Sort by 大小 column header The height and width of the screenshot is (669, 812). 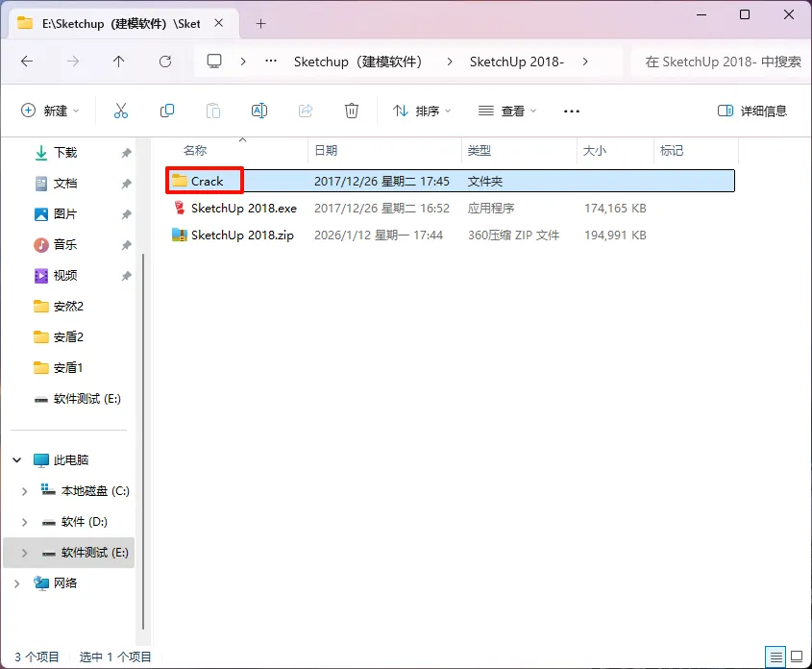click(595, 151)
